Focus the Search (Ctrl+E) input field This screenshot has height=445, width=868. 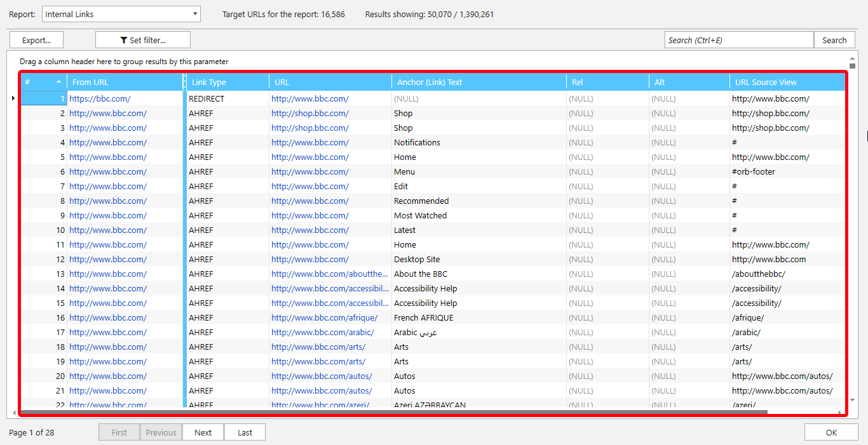click(x=739, y=40)
